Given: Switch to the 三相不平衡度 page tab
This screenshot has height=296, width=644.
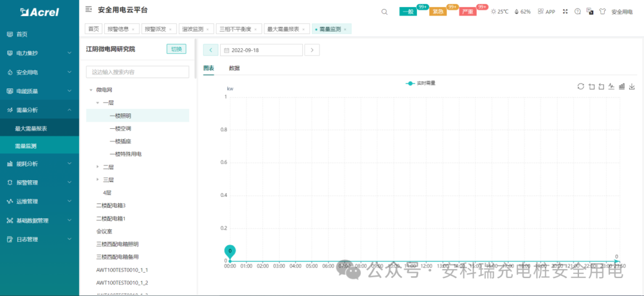Looking at the screenshot, I should (x=239, y=29).
